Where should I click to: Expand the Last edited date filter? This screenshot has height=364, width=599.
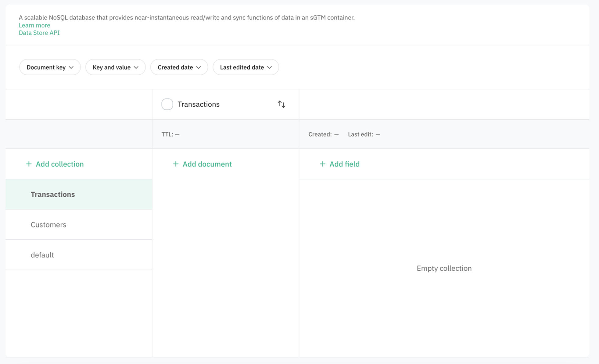(246, 67)
